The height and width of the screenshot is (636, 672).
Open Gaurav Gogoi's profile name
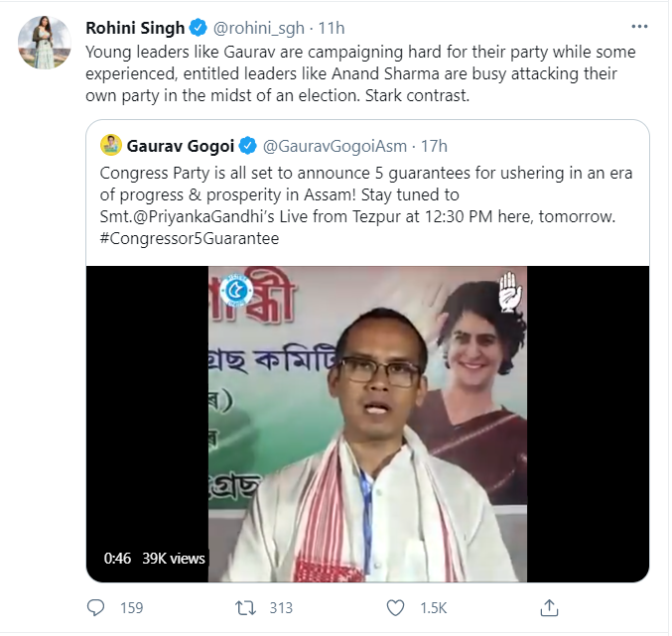pos(181,146)
